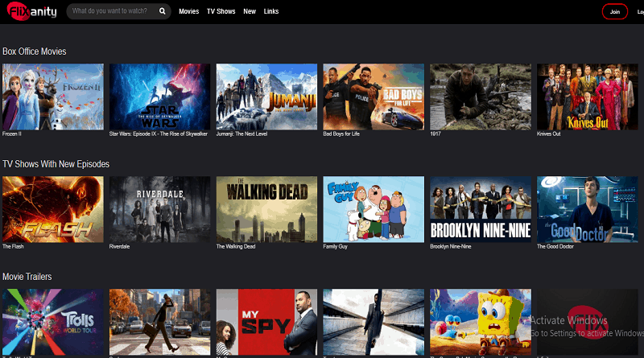Click the search magnifier icon
Screen dimensions: 644x358
point(162,12)
